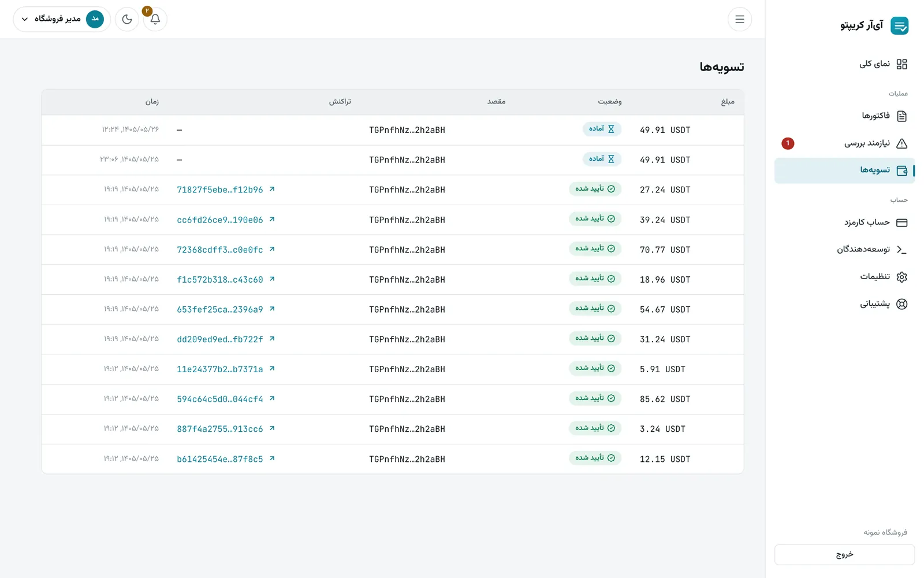Open transaction link 71827f5ebe…f12b96
The height and width of the screenshot is (578, 924).
coord(226,190)
